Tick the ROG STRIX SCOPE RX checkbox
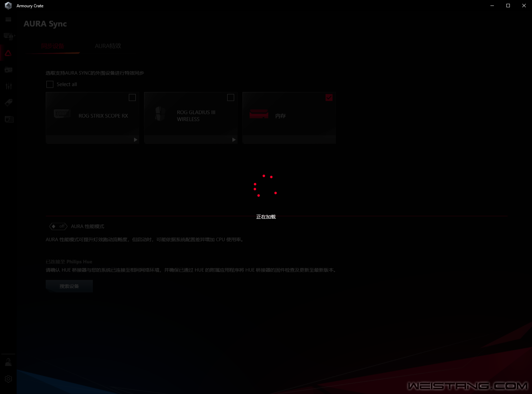The height and width of the screenshot is (394, 532). coord(132,98)
